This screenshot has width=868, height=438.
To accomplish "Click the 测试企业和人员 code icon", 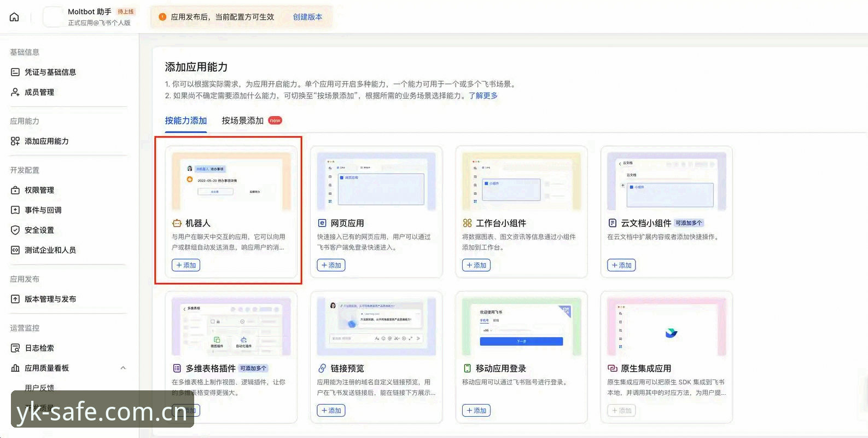I will coord(15,250).
